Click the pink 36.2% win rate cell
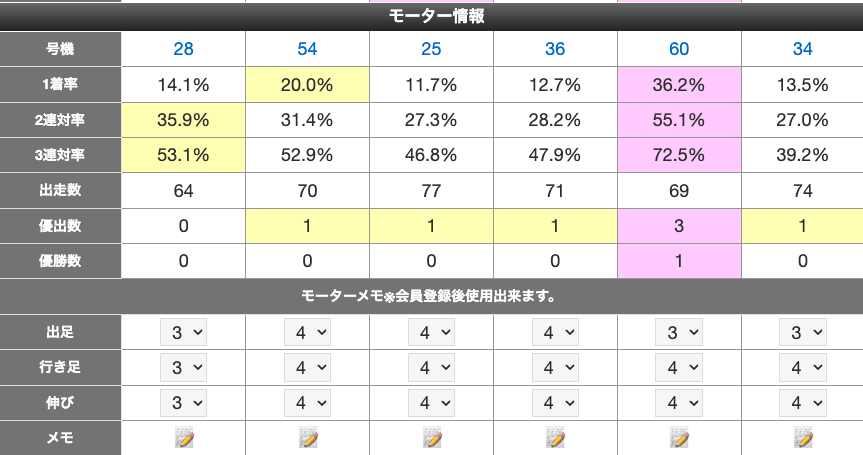This screenshot has width=863, height=455. coord(679,85)
